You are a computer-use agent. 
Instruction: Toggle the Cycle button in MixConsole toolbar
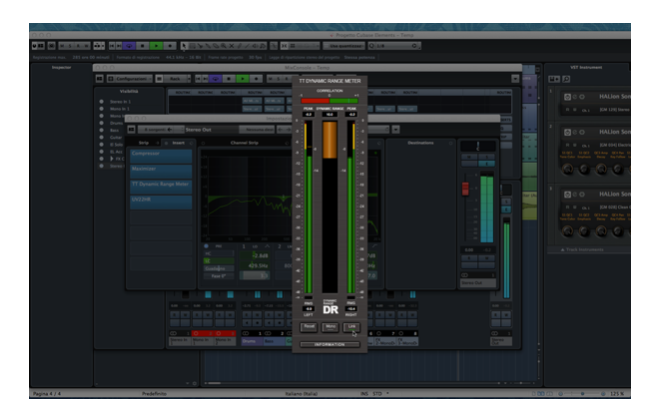(x=216, y=79)
